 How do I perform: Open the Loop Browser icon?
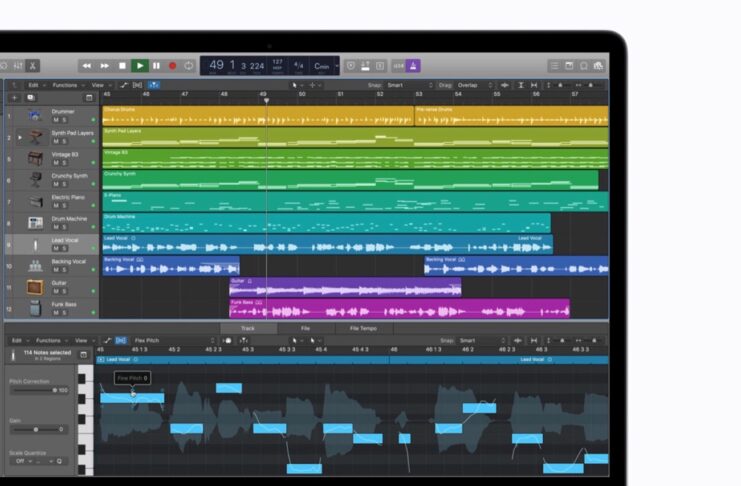pyautogui.click(x=584, y=66)
